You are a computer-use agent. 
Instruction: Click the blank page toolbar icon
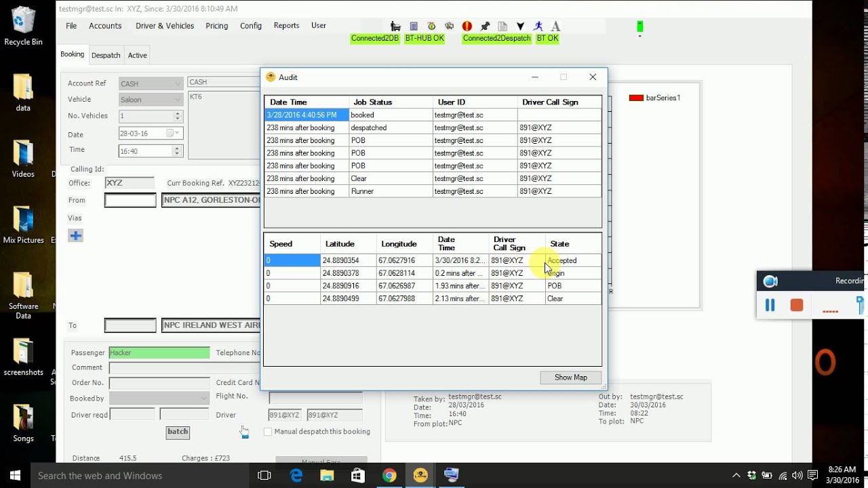(x=502, y=26)
